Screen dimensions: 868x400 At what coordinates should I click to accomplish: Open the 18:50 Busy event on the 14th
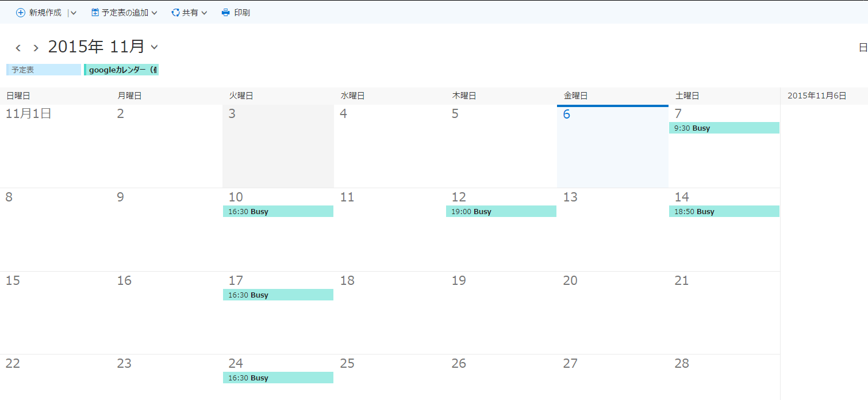[x=724, y=212]
